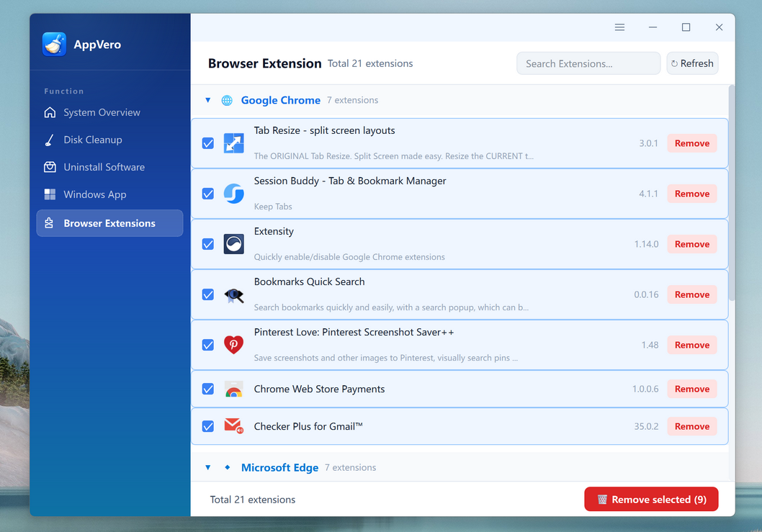Refresh the extensions list

692,63
